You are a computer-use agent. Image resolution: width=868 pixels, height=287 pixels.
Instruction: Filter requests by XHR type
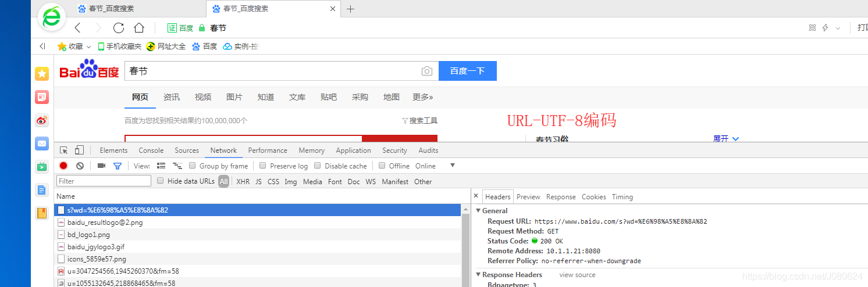click(x=243, y=181)
